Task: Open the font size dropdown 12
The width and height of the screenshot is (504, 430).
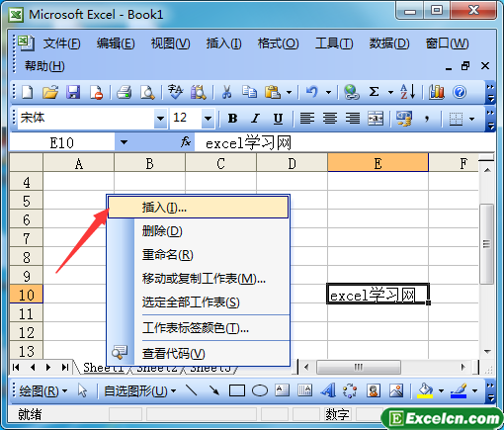Action: click(208, 118)
